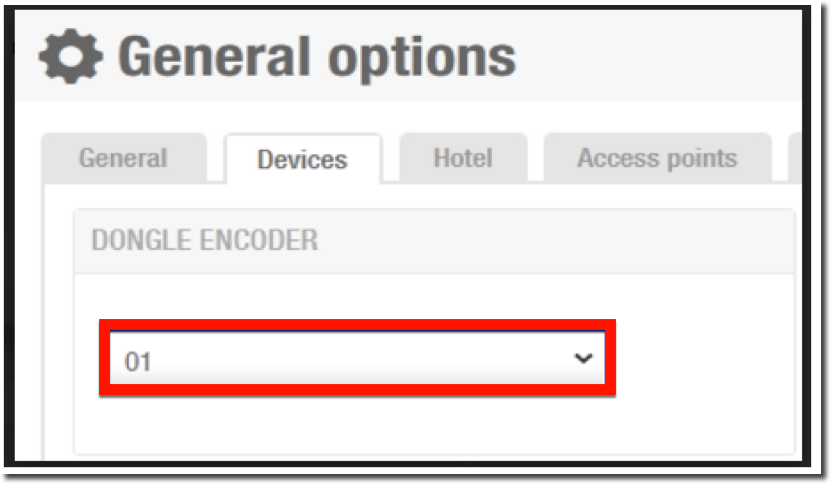831x484 pixels.
Task: Click the word options in the page heading
Action: (422, 59)
